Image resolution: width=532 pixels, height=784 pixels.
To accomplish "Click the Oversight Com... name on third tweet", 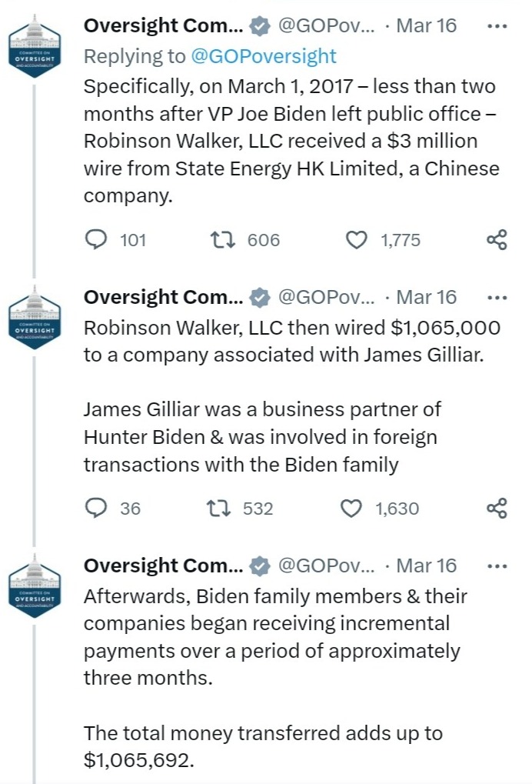I will 162,565.
